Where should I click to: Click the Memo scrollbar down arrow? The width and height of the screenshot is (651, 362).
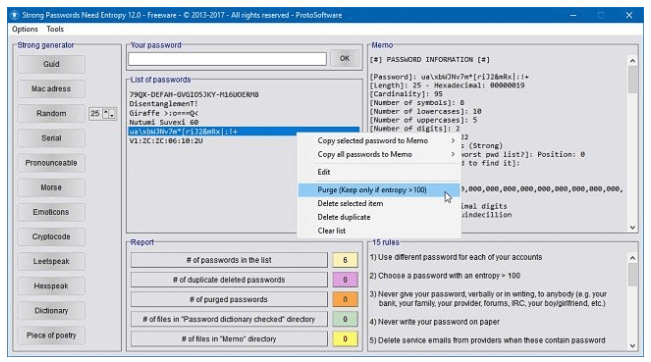[x=632, y=227]
